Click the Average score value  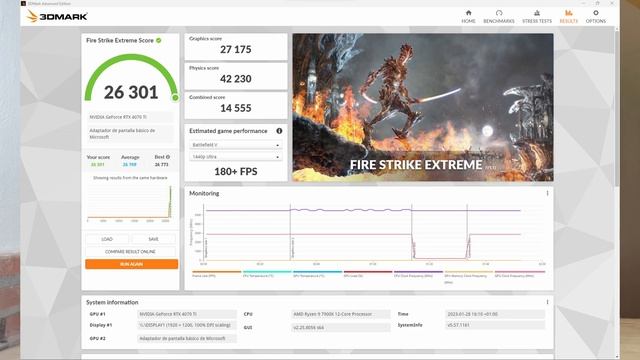pyautogui.click(x=130, y=164)
